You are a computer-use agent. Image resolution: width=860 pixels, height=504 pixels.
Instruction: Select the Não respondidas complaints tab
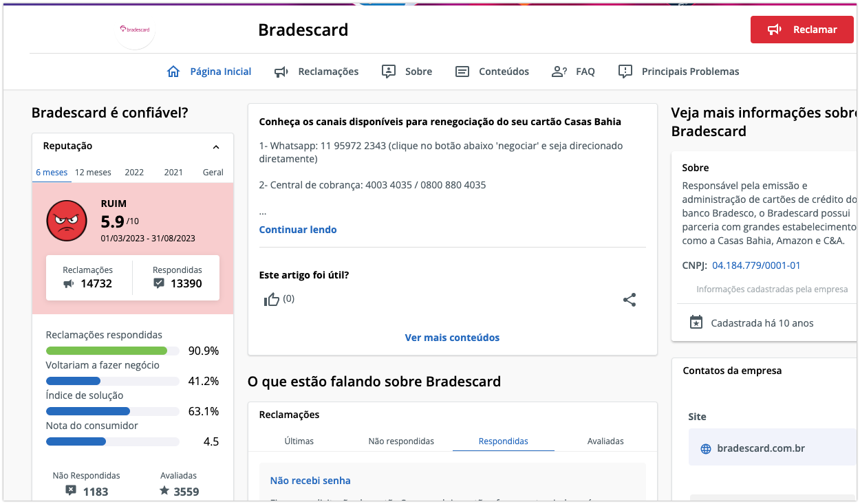point(401,441)
